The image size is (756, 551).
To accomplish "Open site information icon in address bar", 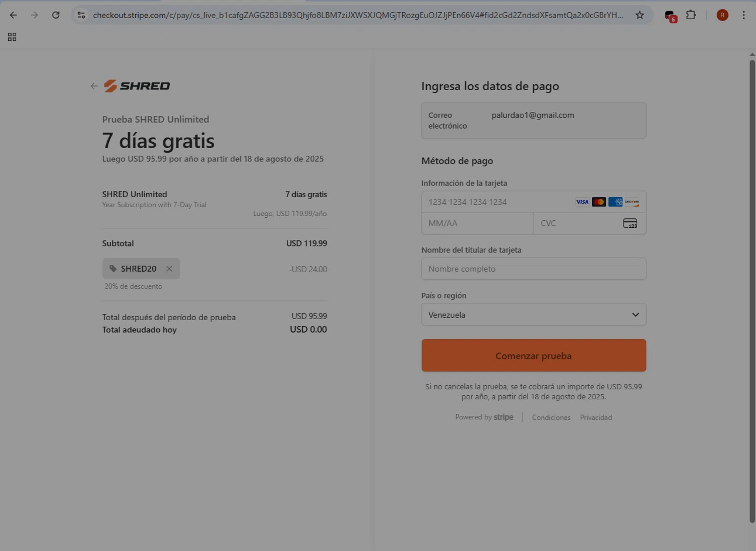I will point(81,15).
